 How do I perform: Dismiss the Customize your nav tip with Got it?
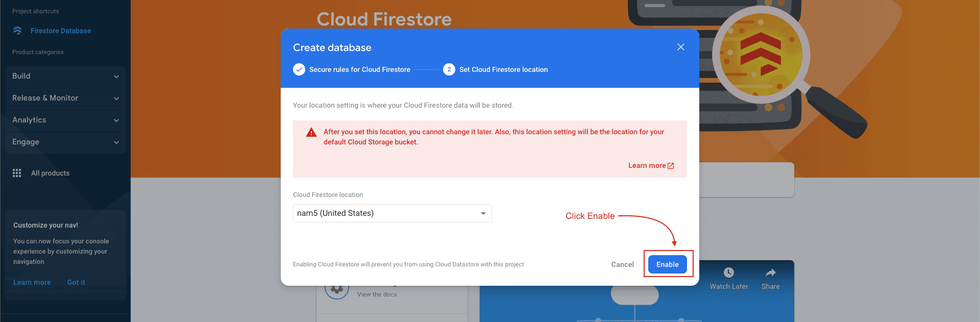click(76, 282)
